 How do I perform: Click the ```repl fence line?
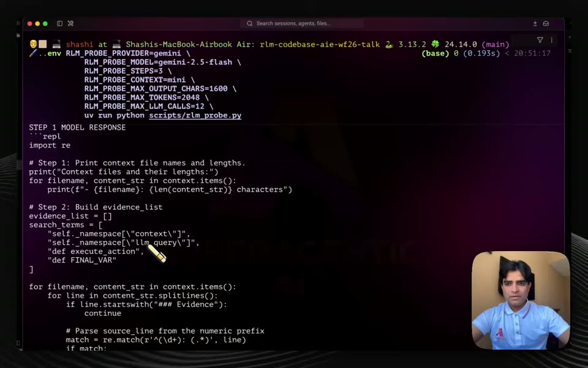(45, 137)
